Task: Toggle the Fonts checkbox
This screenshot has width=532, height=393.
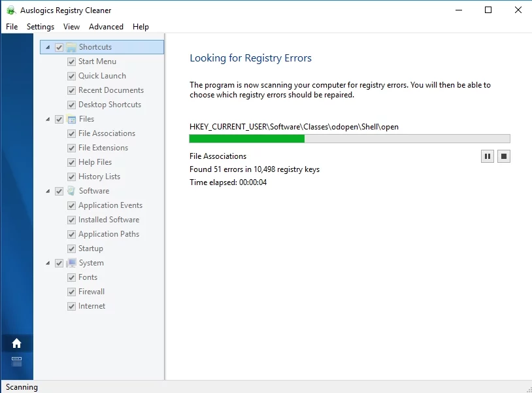Action: click(71, 278)
